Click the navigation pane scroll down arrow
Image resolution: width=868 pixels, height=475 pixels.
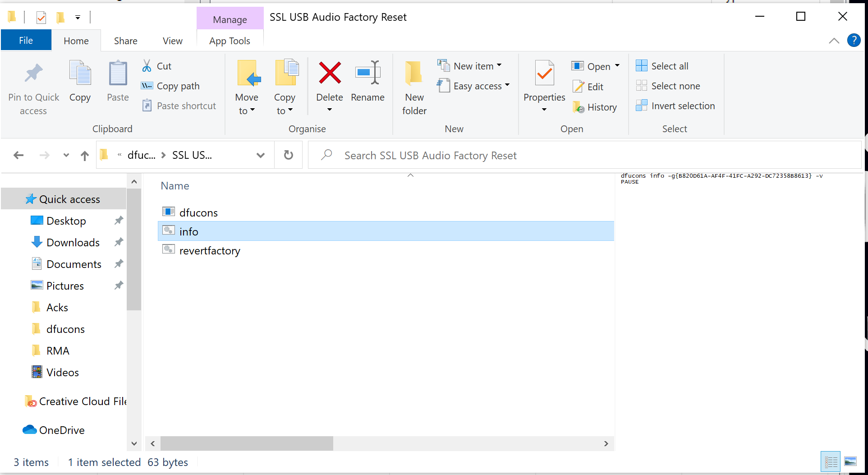[x=134, y=443]
